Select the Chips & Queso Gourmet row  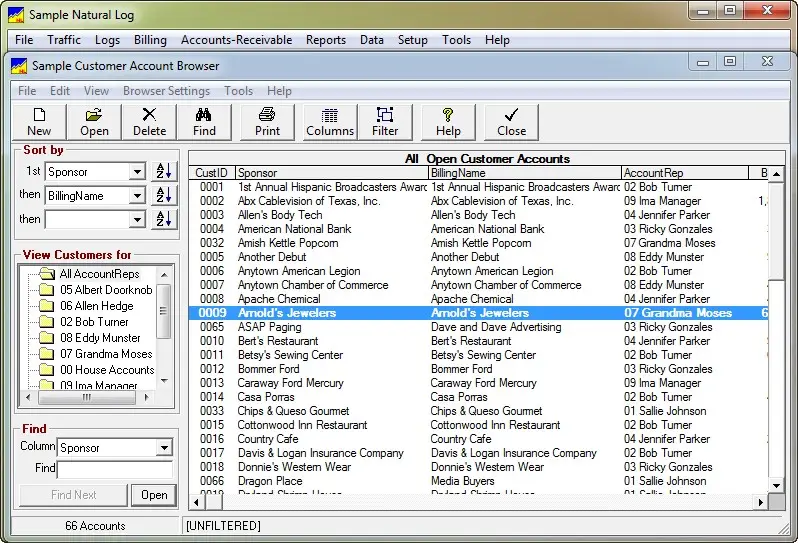tap(478, 411)
